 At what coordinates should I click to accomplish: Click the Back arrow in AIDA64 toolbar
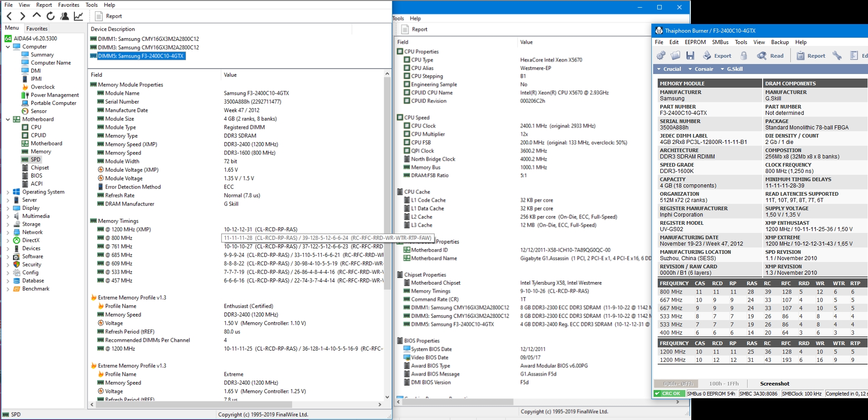9,16
